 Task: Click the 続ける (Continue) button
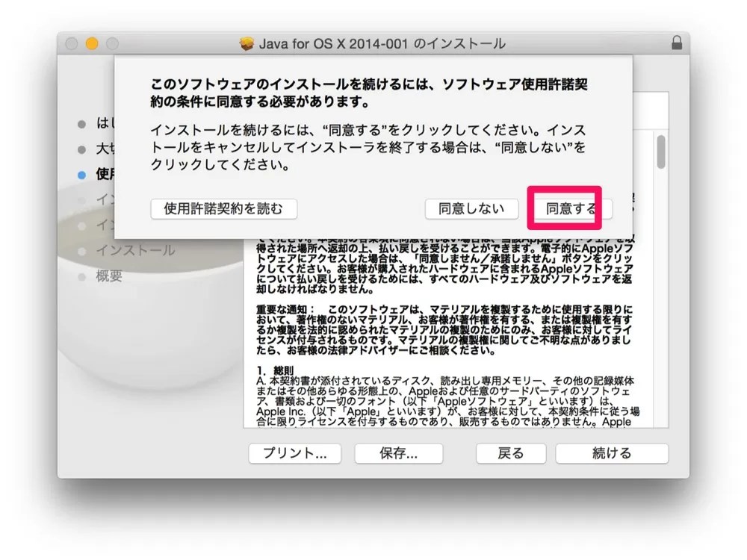point(612,453)
